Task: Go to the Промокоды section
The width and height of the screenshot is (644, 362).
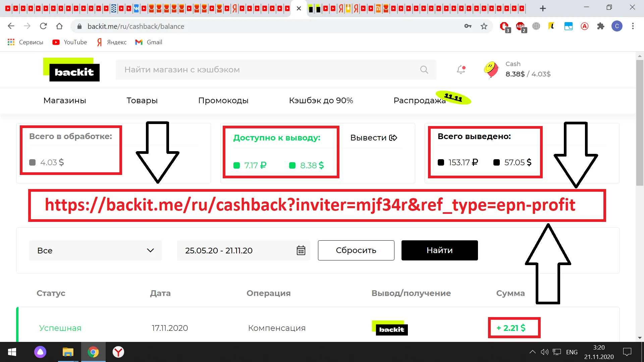Action: [223, 101]
